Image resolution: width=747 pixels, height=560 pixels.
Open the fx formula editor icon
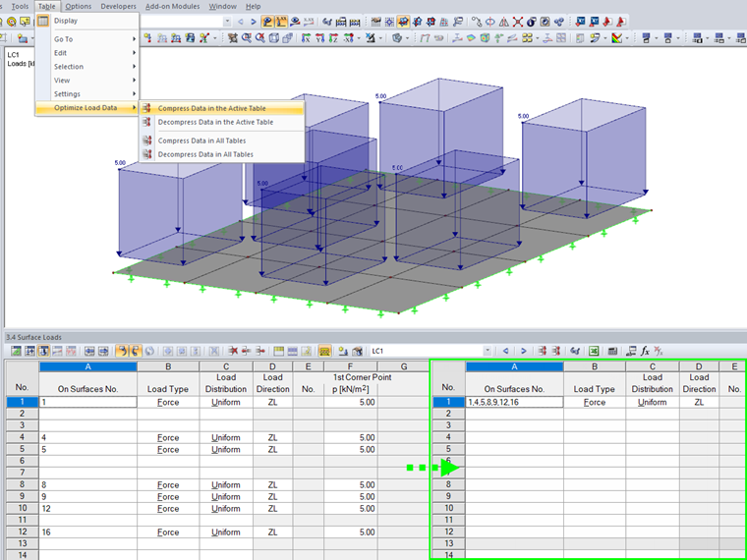[x=645, y=351]
